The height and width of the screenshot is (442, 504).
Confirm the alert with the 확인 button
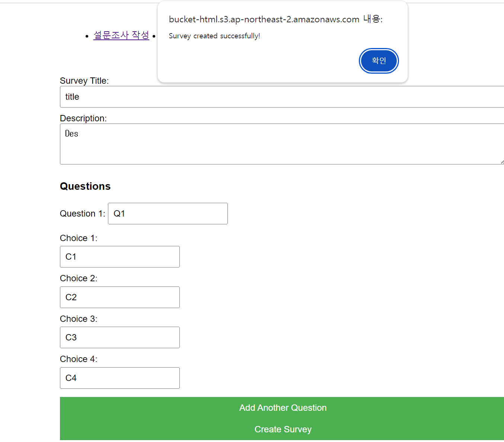click(379, 61)
